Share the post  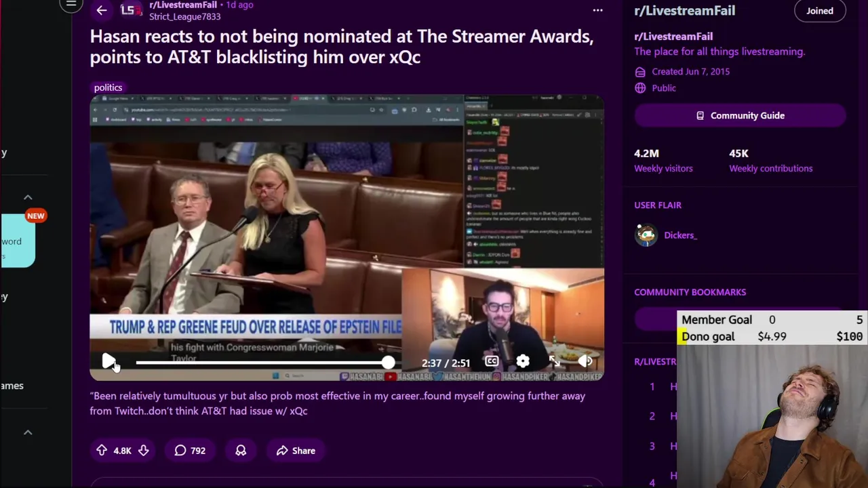(296, 450)
